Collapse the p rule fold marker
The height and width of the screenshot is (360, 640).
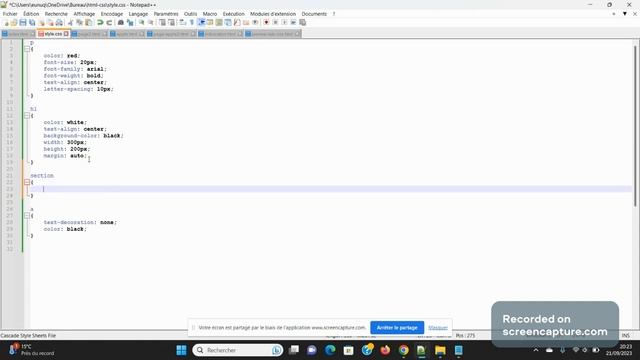click(27, 49)
